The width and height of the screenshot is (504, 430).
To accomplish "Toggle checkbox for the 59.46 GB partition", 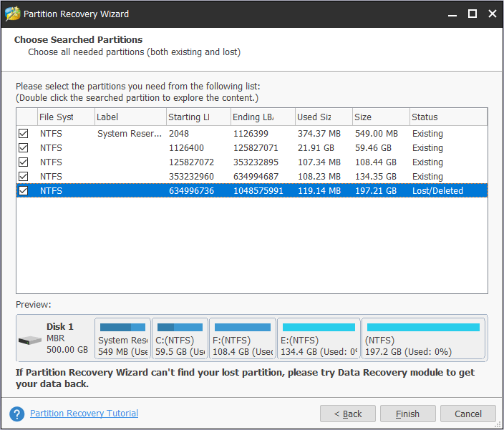I will click(x=24, y=147).
